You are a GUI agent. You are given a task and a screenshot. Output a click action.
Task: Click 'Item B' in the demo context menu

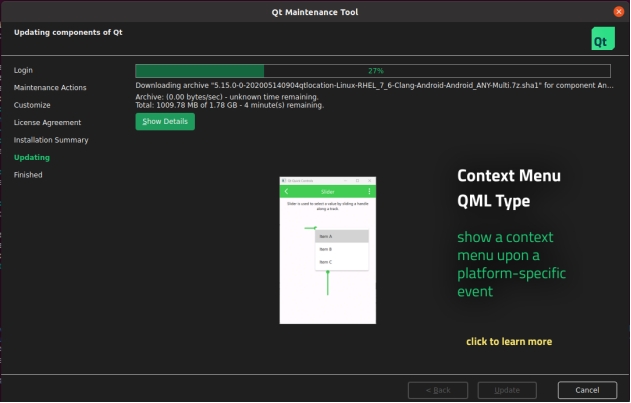pos(342,249)
